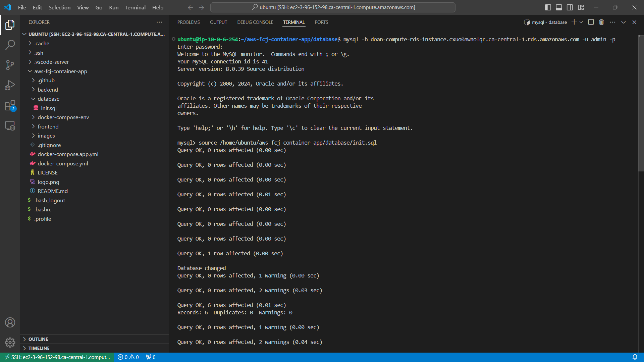Open Source Control view
The image size is (644, 362).
click(10, 65)
